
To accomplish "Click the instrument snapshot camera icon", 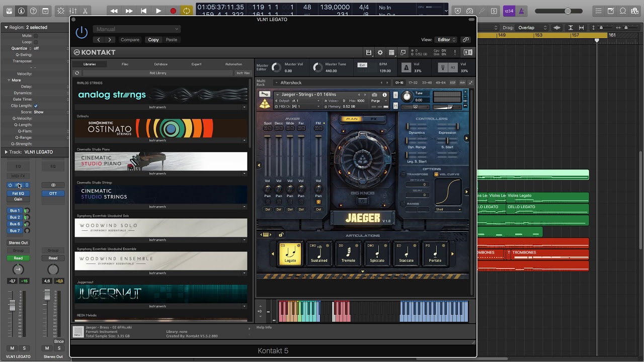I will click(x=374, y=95).
